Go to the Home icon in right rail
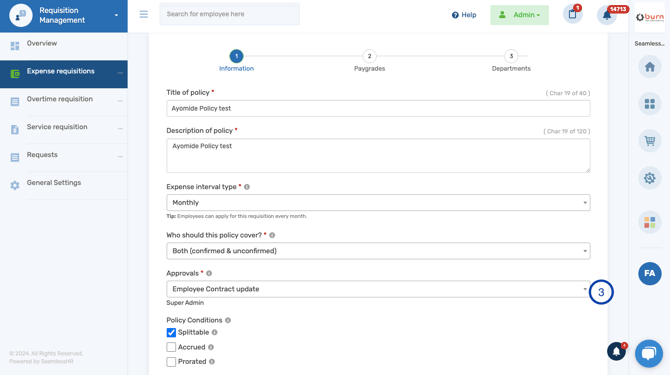670x375 pixels. 649,67
